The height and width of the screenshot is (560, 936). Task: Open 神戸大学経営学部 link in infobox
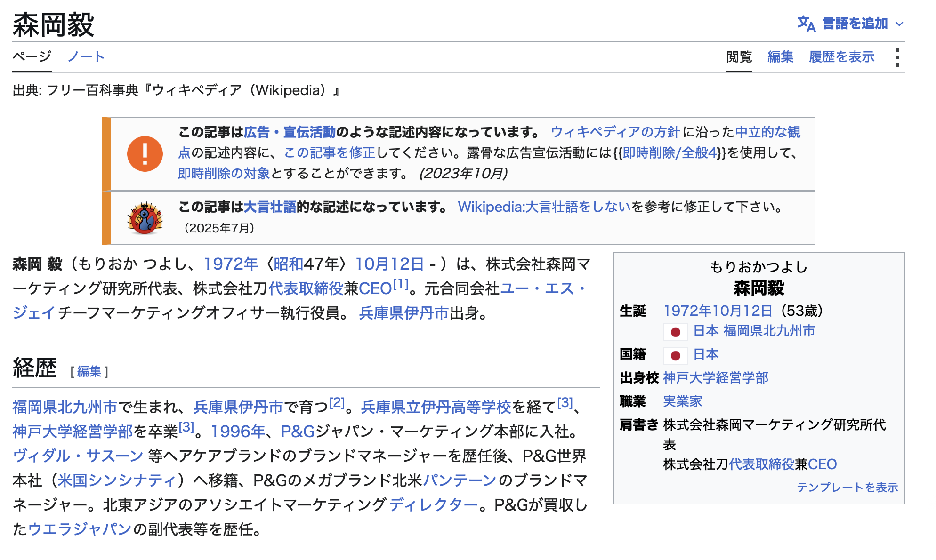click(x=716, y=378)
